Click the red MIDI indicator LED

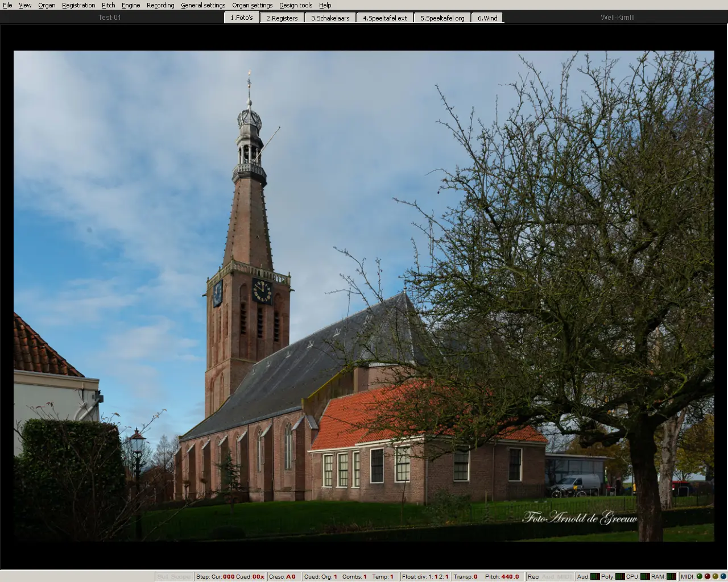point(708,576)
